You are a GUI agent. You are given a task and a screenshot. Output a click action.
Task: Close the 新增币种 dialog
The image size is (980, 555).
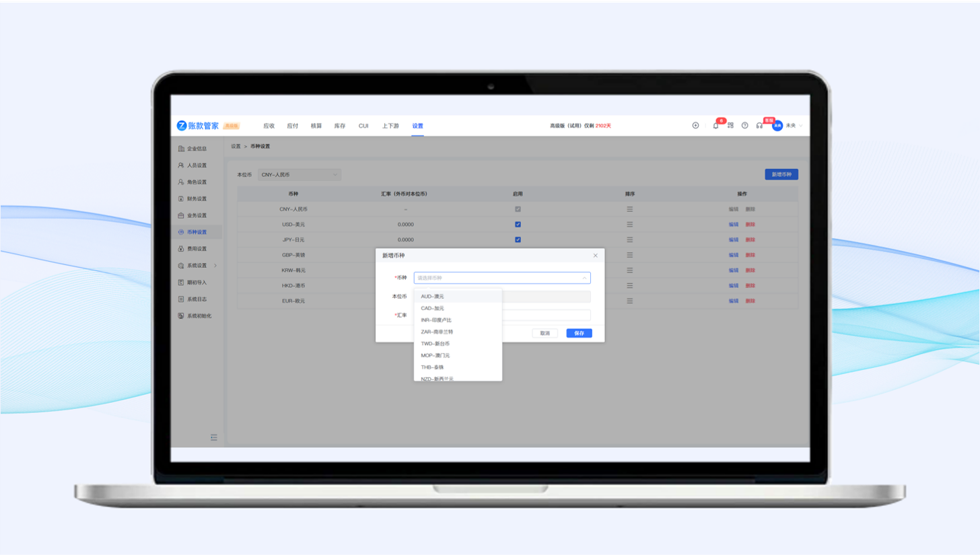click(595, 256)
